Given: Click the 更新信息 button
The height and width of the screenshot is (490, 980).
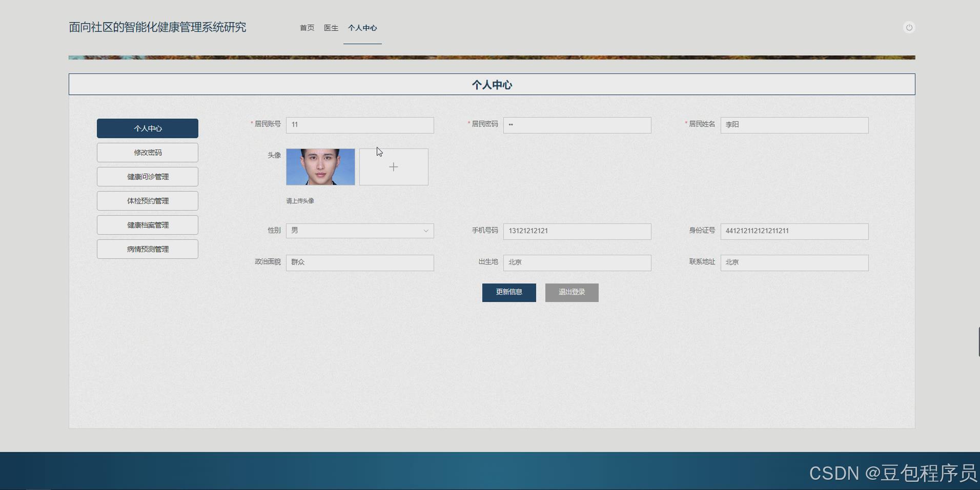Looking at the screenshot, I should (x=508, y=292).
